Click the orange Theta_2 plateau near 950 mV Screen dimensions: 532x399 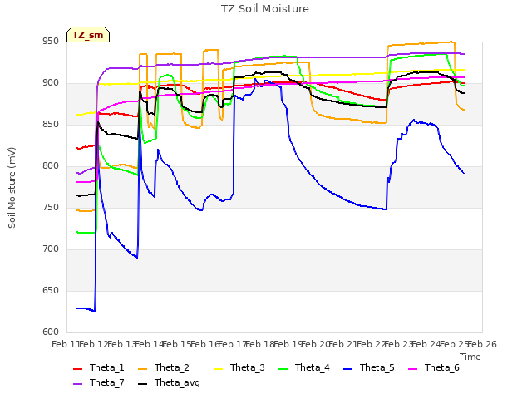point(421,43)
